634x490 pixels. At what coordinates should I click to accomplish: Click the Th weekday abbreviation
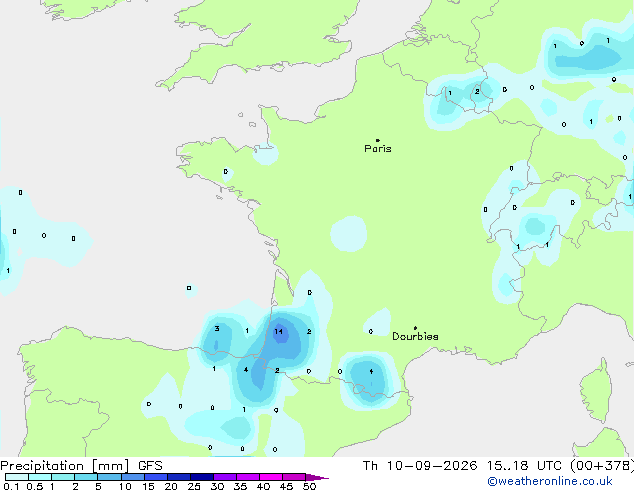click(370, 466)
